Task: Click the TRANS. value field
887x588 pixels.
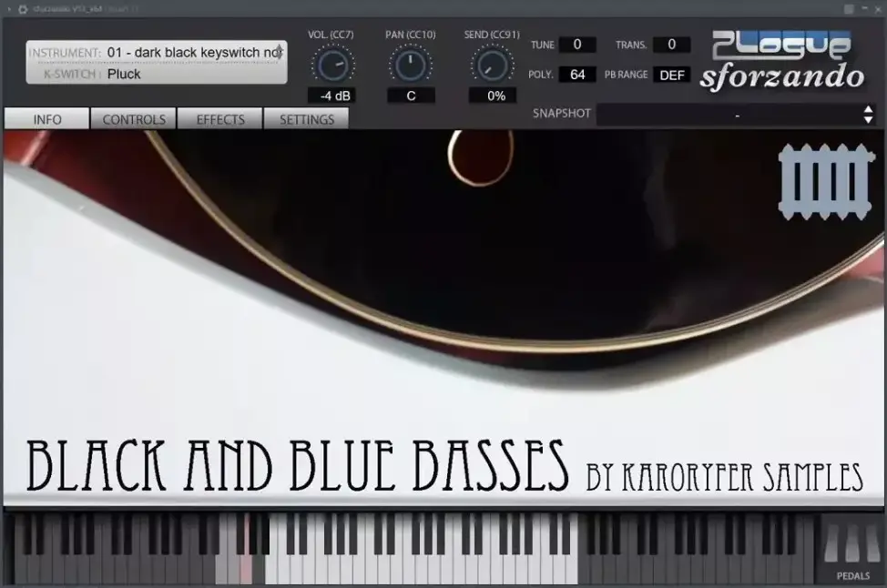Action: click(671, 45)
